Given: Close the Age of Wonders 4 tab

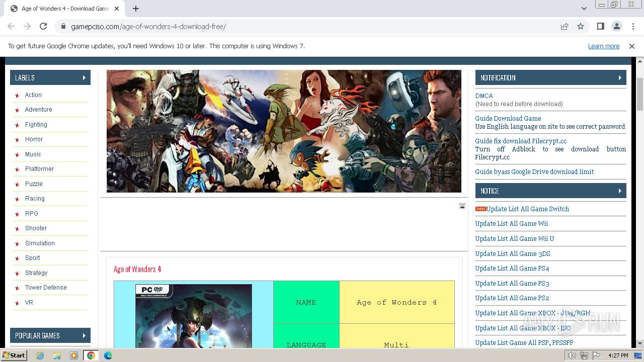Looking at the screenshot, I should (117, 9).
